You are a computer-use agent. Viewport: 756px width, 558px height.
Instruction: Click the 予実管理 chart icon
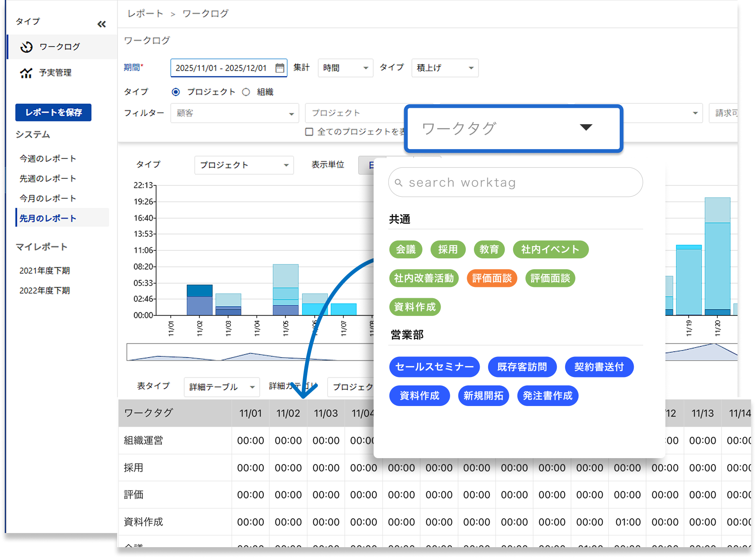(26, 73)
